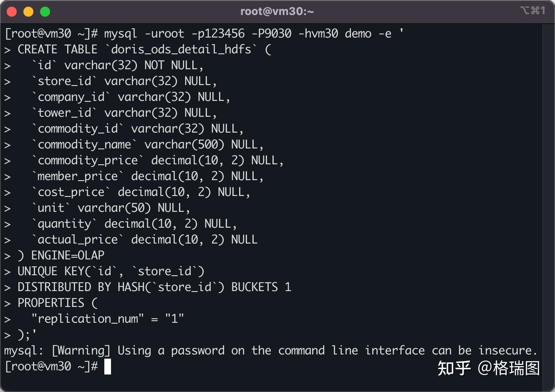This screenshot has width=555, height=392.
Task: Click the "replication_num" = "1" text
Action: click(108, 319)
